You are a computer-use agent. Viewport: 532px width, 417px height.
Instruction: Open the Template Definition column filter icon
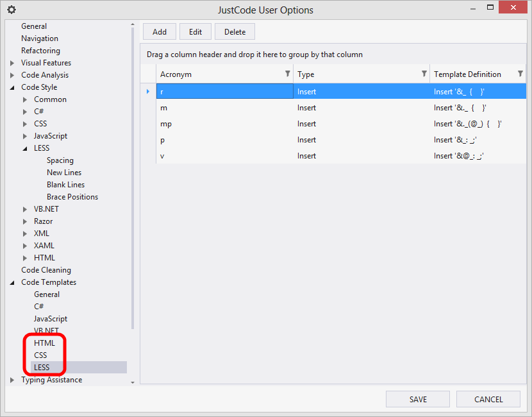click(x=520, y=74)
